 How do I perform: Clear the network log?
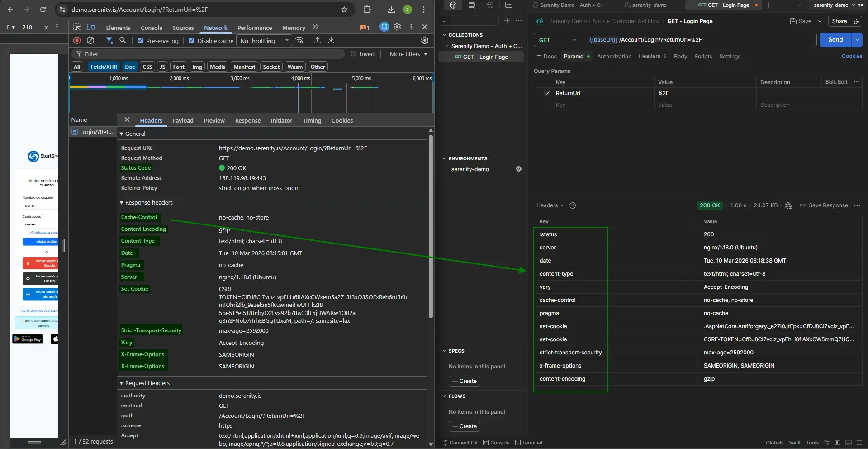coord(90,40)
